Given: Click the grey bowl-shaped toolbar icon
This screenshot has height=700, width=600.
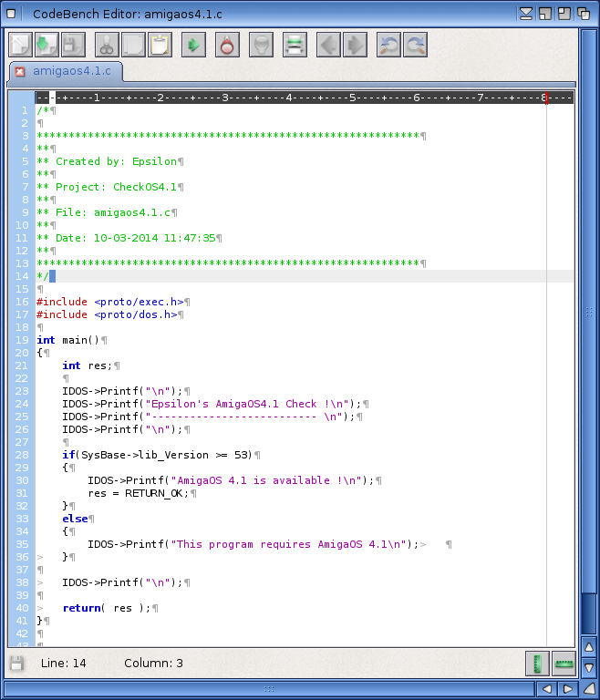Looking at the screenshot, I should pos(261,45).
